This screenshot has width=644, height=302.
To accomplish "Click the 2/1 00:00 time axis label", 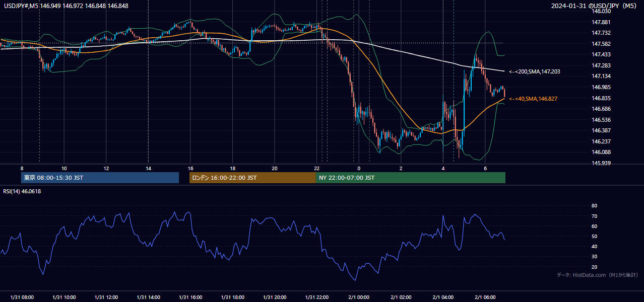I will pyautogui.click(x=359, y=297).
